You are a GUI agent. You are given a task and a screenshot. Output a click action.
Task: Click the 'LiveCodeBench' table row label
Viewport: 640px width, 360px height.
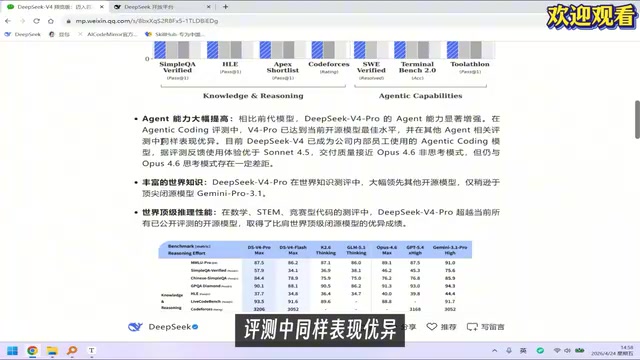pyautogui.click(x=211, y=301)
